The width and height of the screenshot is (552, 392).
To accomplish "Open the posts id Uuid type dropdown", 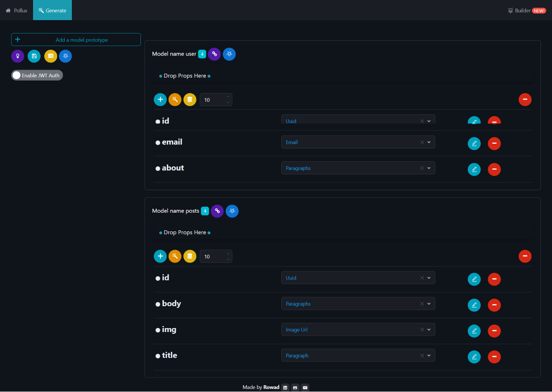I will tap(358, 278).
